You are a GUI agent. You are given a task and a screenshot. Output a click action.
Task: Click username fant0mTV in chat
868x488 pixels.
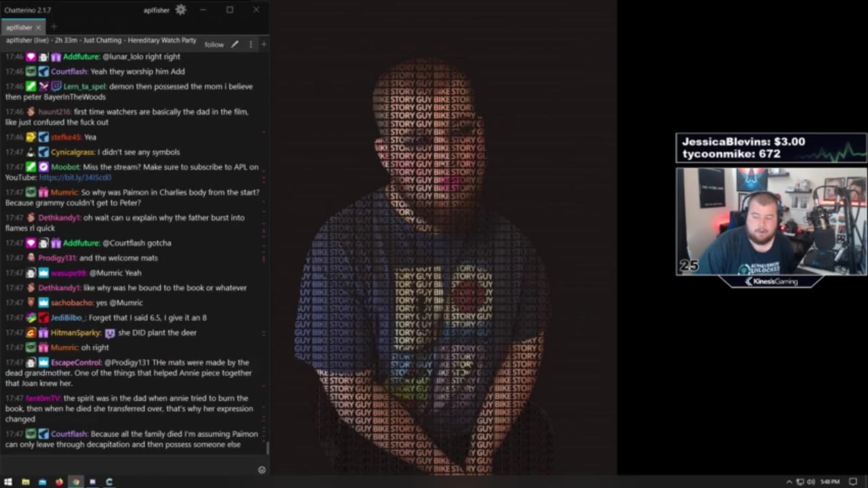coord(43,399)
